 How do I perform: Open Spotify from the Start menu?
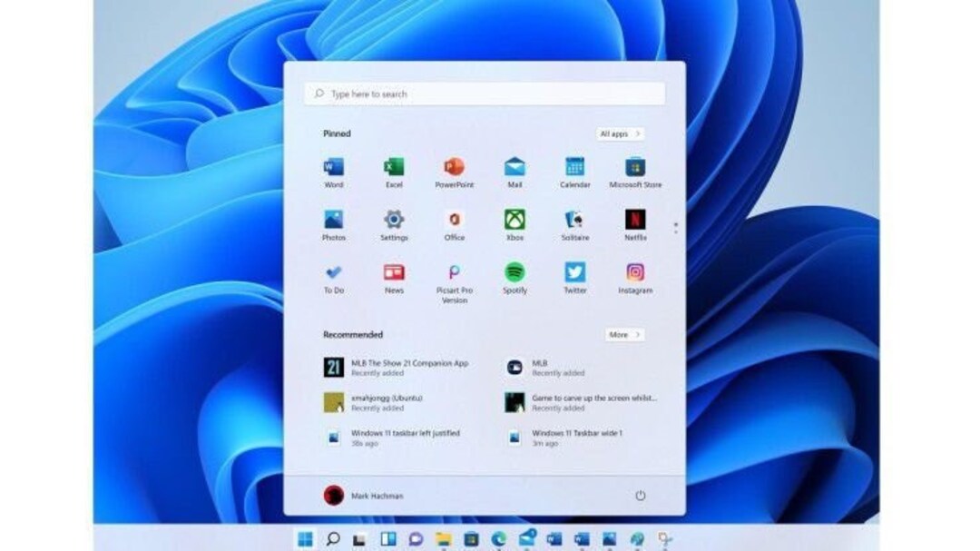(x=514, y=279)
